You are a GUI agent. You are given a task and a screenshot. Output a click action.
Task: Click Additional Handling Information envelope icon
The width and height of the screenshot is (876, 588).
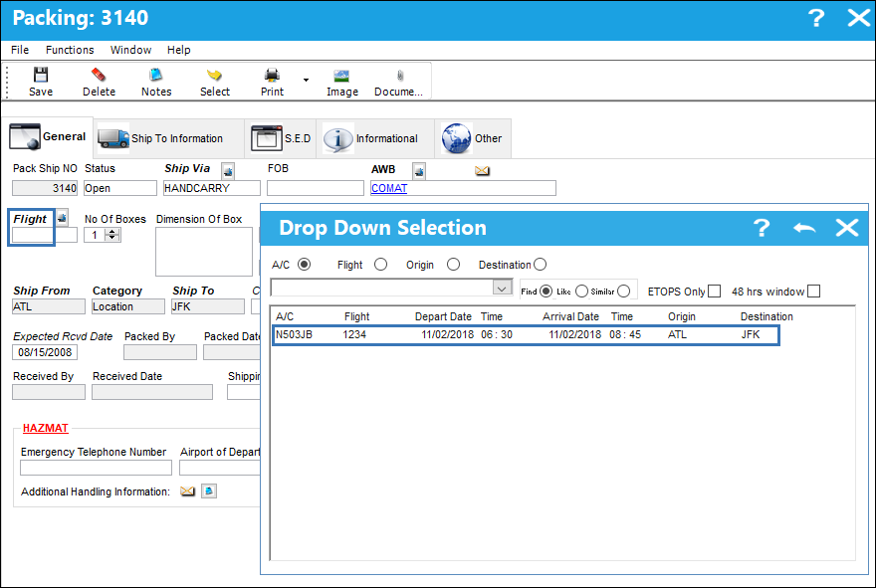188,491
